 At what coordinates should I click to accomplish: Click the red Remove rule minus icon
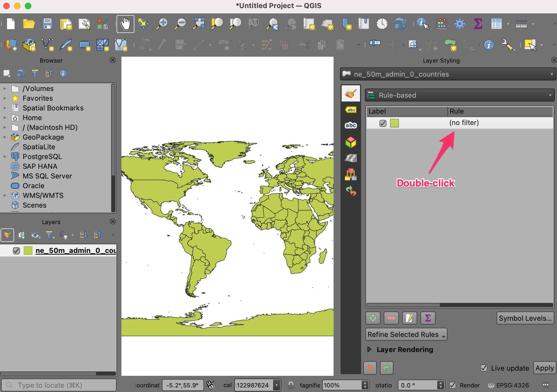tap(391, 318)
